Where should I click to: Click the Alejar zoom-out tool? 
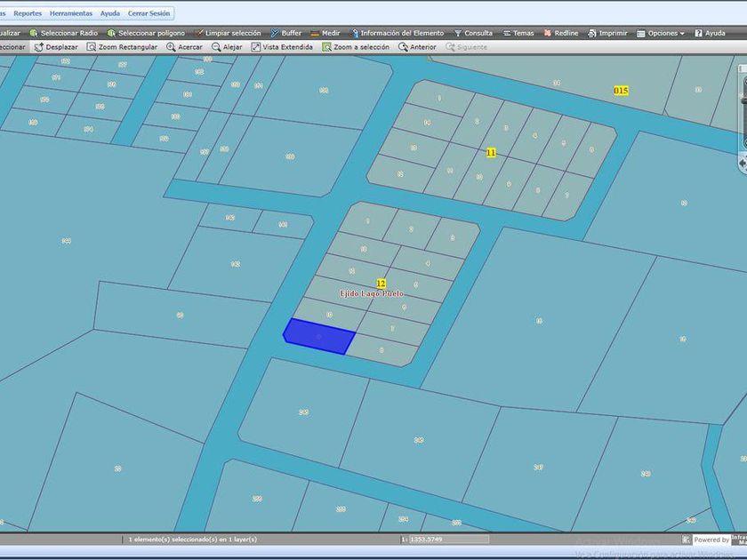click(x=227, y=47)
